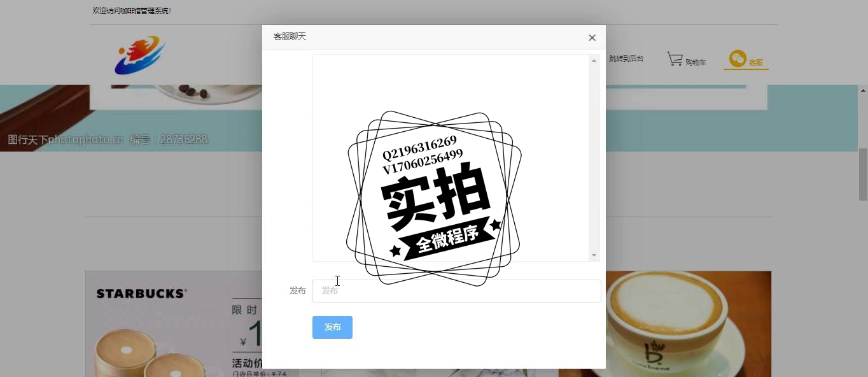Click the 客服聊天 dialog title text
The image size is (868, 377).
[290, 37]
